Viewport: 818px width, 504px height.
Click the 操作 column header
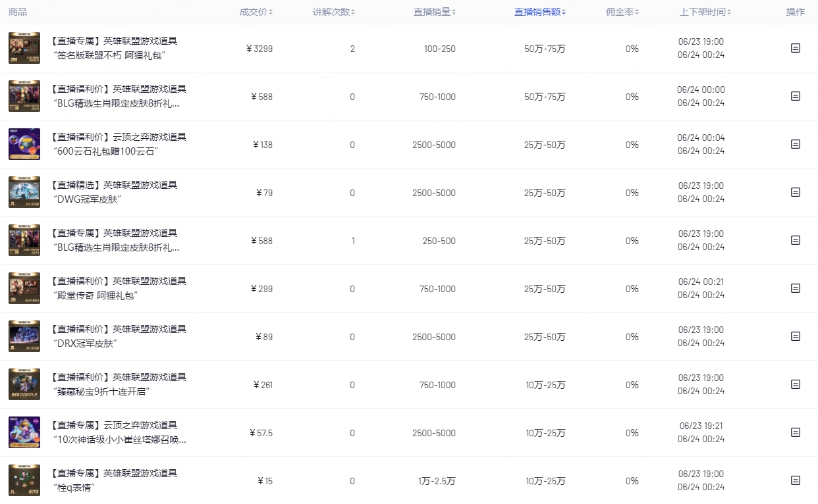tap(796, 12)
